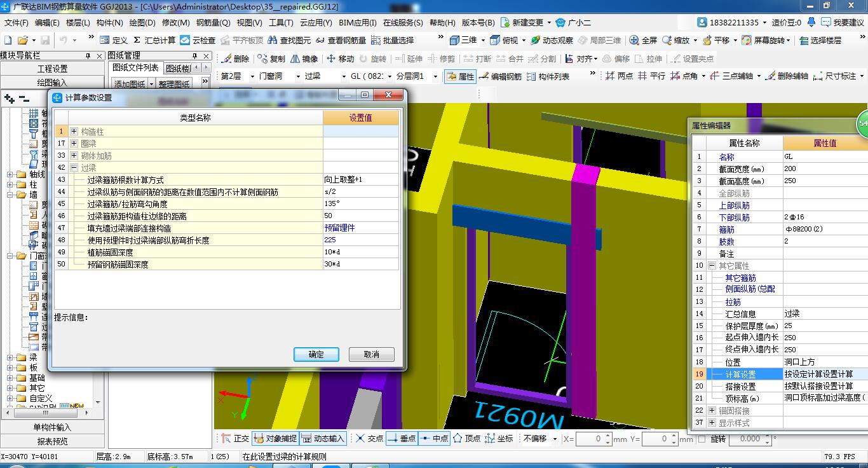Enable the 旋转 rotation checkbox

[702, 439]
